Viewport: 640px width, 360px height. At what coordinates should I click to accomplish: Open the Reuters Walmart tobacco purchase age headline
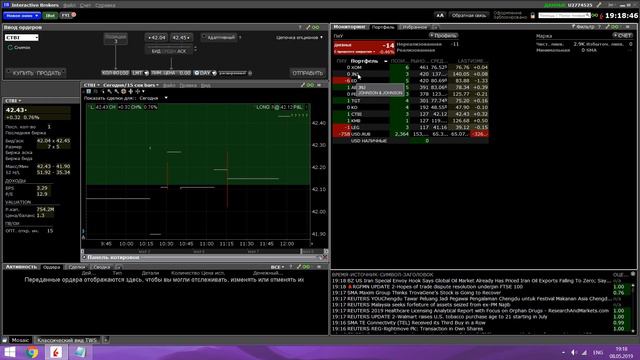(447, 317)
